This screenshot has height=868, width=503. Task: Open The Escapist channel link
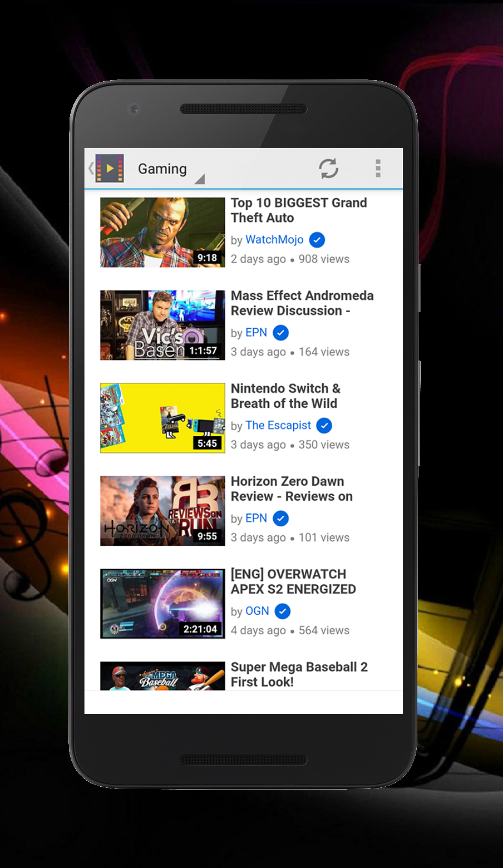pos(278,426)
